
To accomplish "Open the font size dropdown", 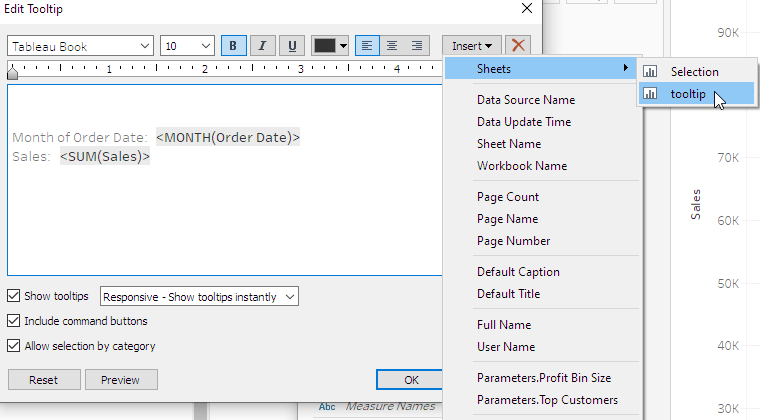I will point(187,46).
